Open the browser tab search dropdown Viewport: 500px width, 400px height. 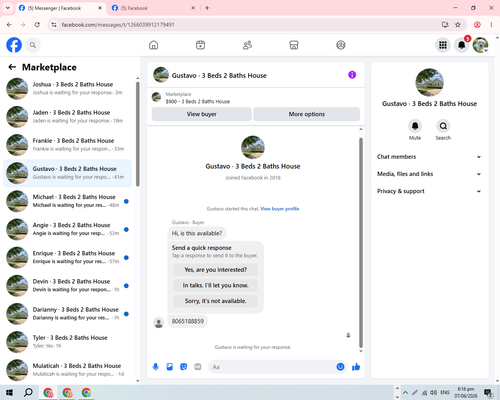pos(8,8)
